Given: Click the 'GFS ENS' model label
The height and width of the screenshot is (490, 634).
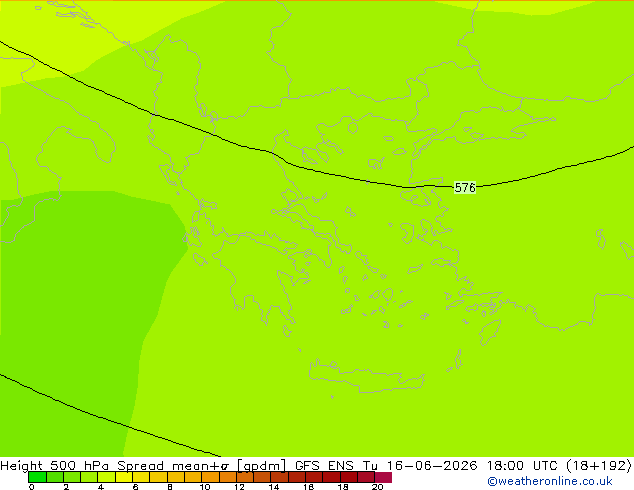Looking at the screenshot, I should point(324,465).
